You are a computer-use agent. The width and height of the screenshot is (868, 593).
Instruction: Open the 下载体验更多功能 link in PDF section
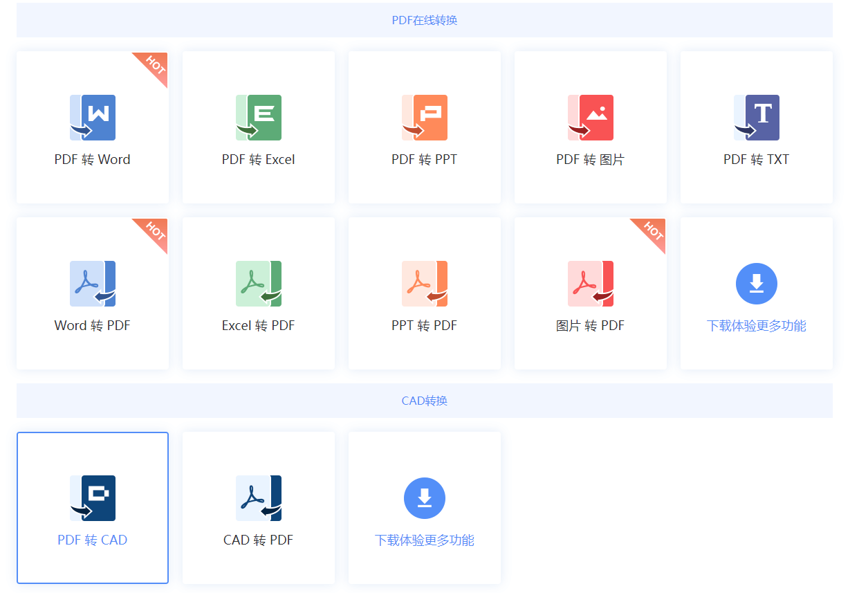click(757, 326)
